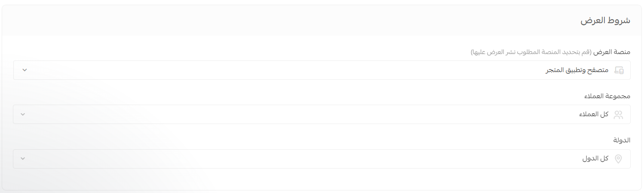Click the الدولة field label

[621, 141]
